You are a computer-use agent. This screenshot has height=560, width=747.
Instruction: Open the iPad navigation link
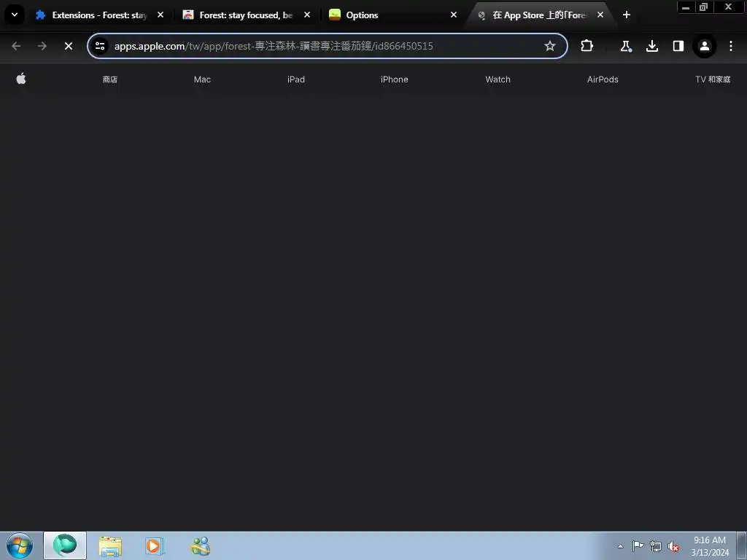coord(296,79)
